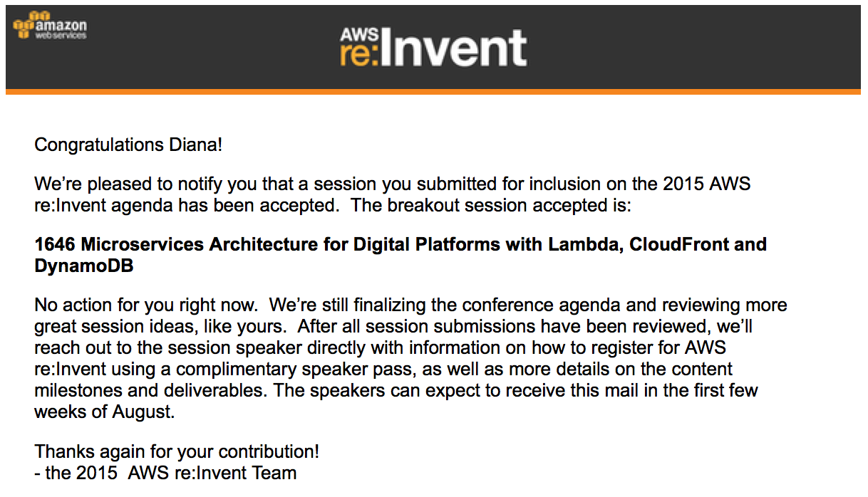Image resolution: width=868 pixels, height=497 pixels.
Task: Click the "weeks of August." line
Action: point(105,413)
